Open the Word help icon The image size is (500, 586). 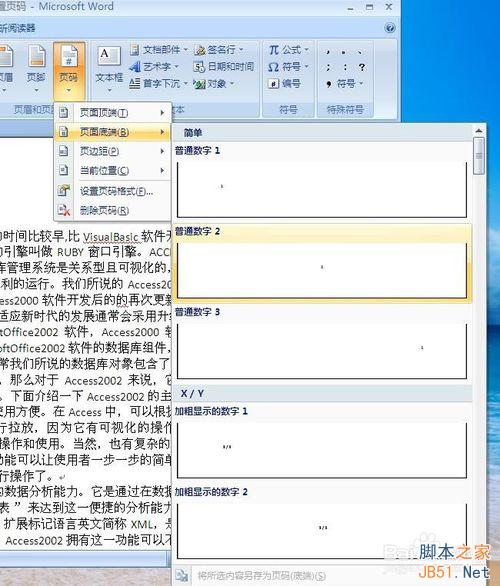389,28
